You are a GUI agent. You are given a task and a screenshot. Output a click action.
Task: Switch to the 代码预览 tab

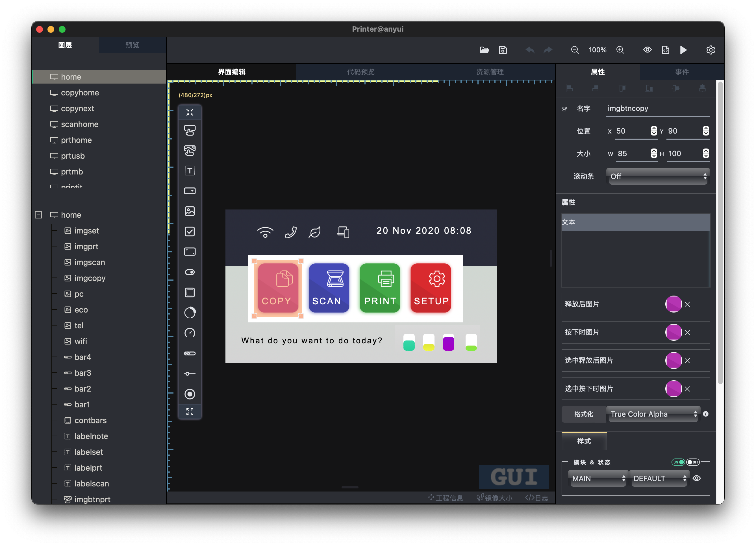[x=361, y=71]
